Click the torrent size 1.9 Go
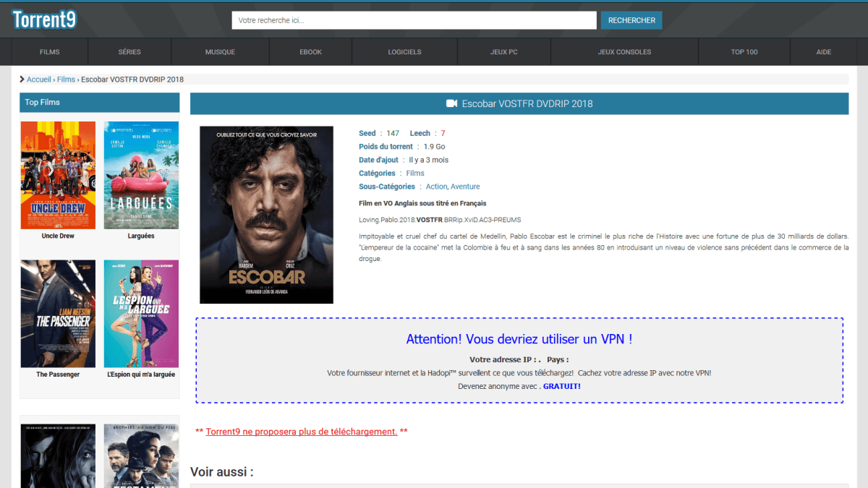This screenshot has width=868, height=488. click(435, 147)
